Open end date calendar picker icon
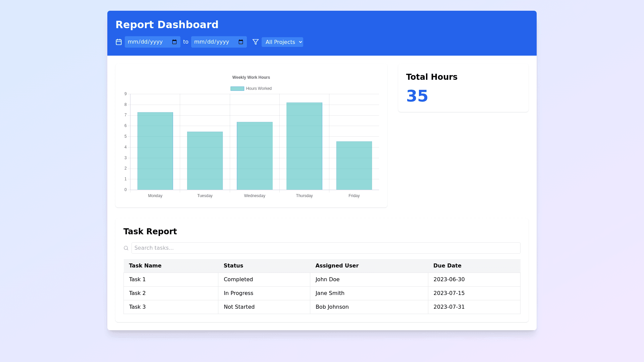Image resolution: width=644 pixels, height=362 pixels. tap(241, 42)
